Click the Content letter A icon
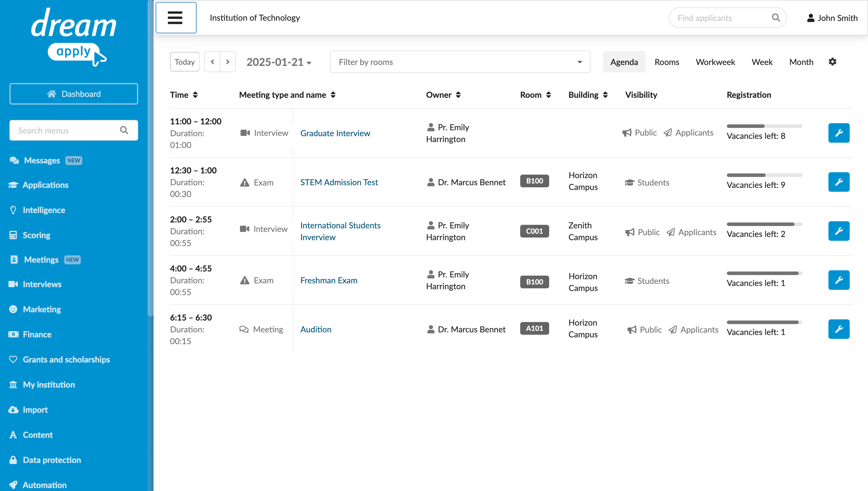Image resolution: width=868 pixels, height=491 pixels. pyautogui.click(x=13, y=435)
